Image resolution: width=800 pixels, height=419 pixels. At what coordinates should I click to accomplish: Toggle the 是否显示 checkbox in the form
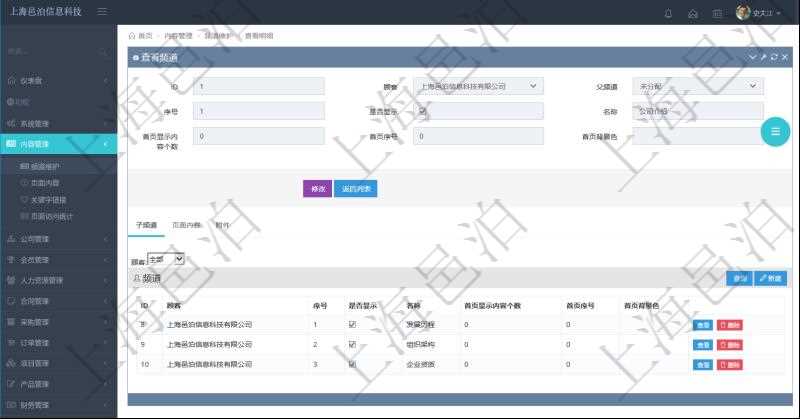tap(421, 111)
